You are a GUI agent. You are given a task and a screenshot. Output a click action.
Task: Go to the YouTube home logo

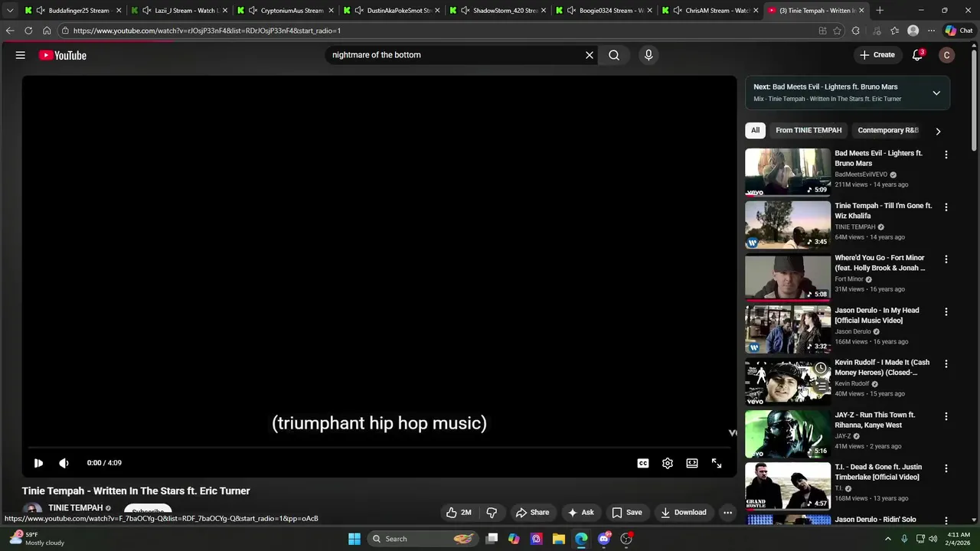pyautogui.click(x=63, y=55)
